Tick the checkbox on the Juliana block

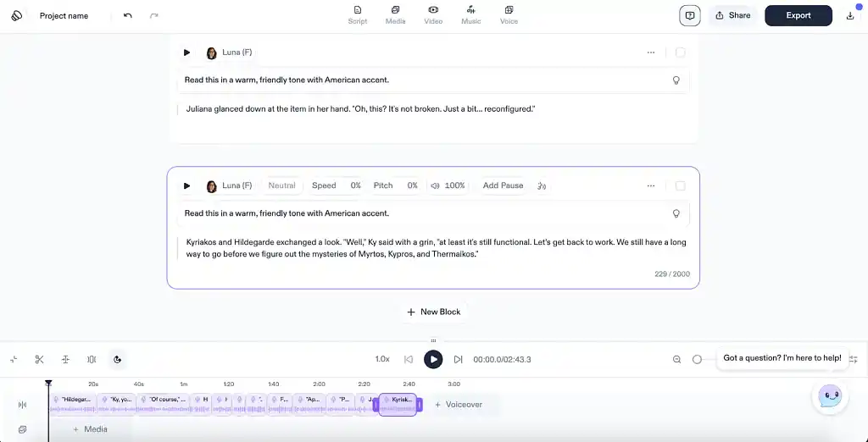tap(680, 52)
